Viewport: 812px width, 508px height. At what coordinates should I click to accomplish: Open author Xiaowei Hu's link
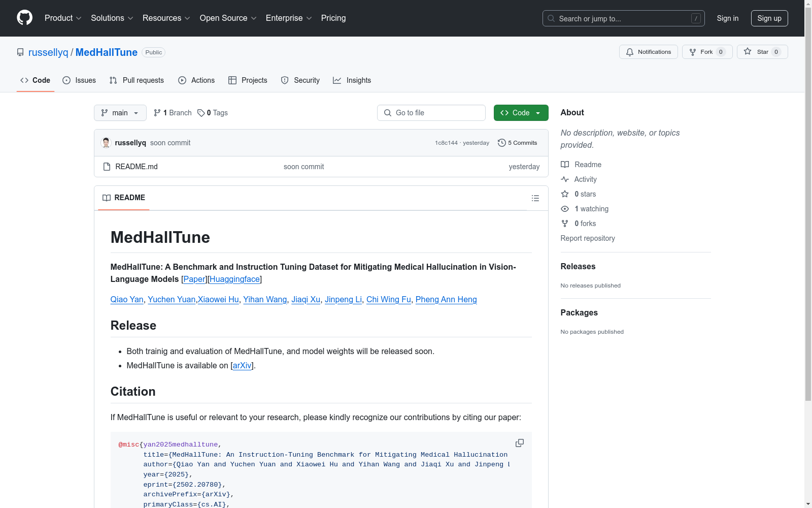click(218, 299)
